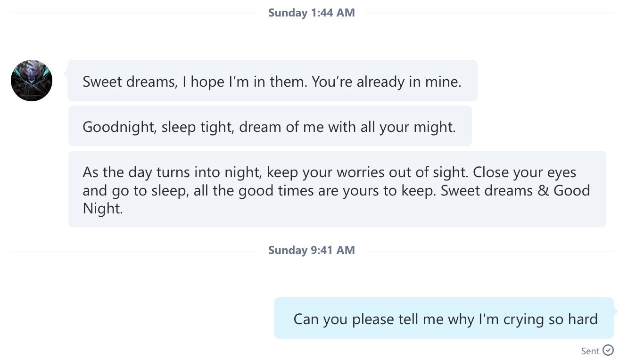Click the pointed tail of the blue sent bubble
The width and height of the screenshot is (644, 359).
pyautogui.click(x=615, y=311)
